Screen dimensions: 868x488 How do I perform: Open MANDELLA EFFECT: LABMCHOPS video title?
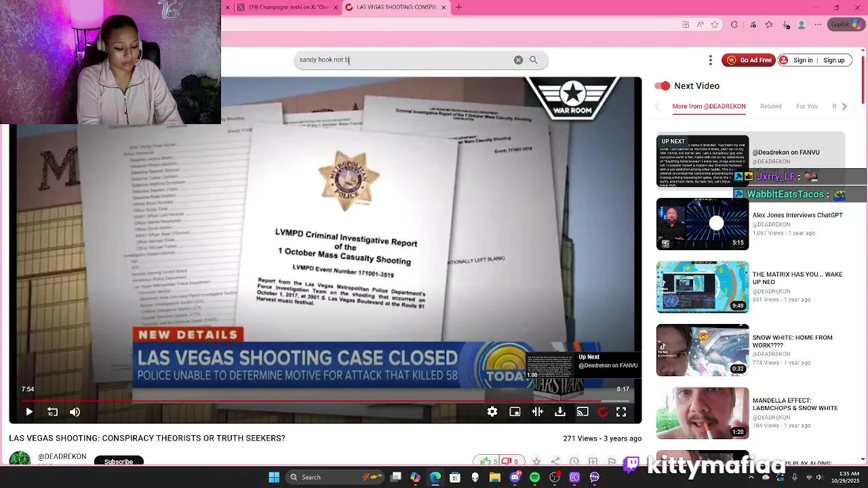[795, 404]
